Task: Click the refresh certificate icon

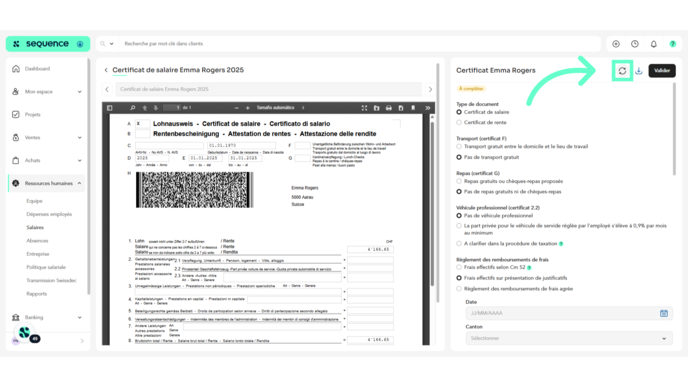Action: click(622, 71)
